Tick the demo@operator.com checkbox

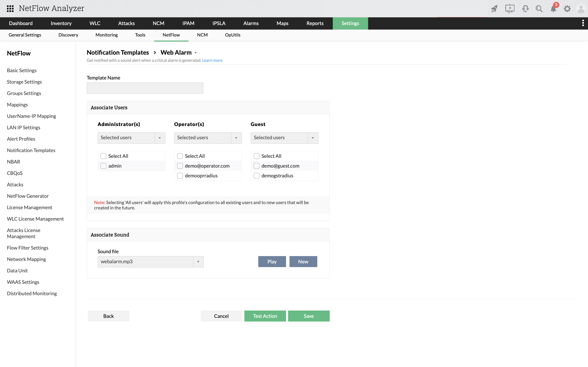click(x=180, y=166)
